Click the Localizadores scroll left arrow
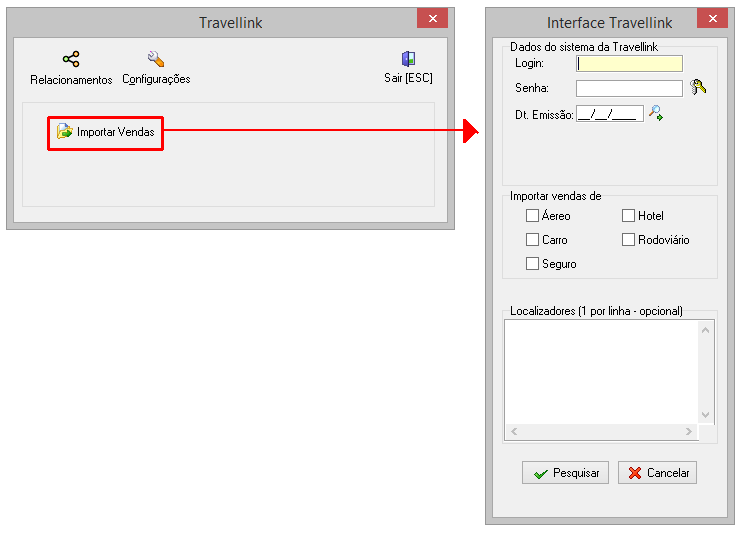This screenshot has width=743, height=538. pos(514,431)
